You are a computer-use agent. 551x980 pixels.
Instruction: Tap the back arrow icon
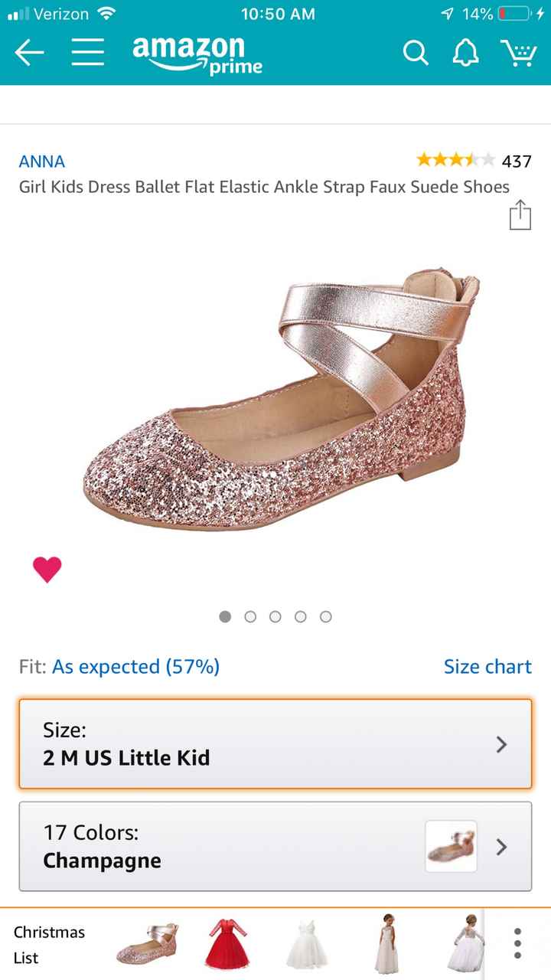(29, 53)
